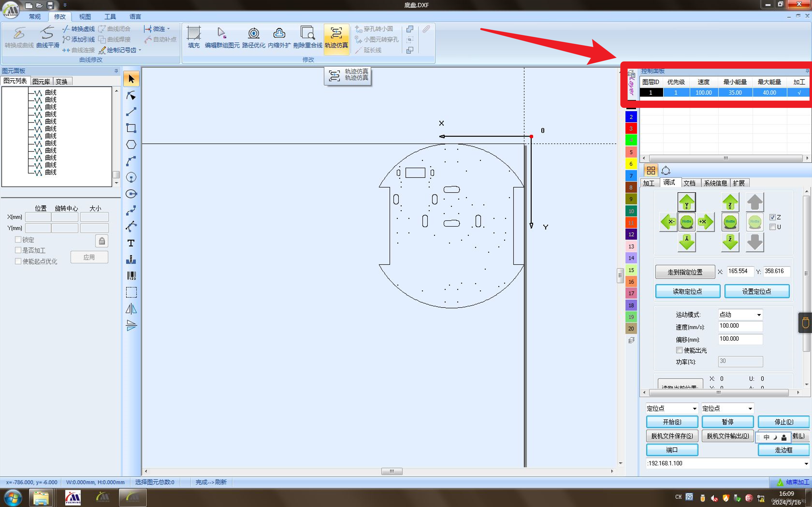The image size is (812, 507).
Task: Open File Explorer from the taskbar
Action: pyautogui.click(x=41, y=498)
